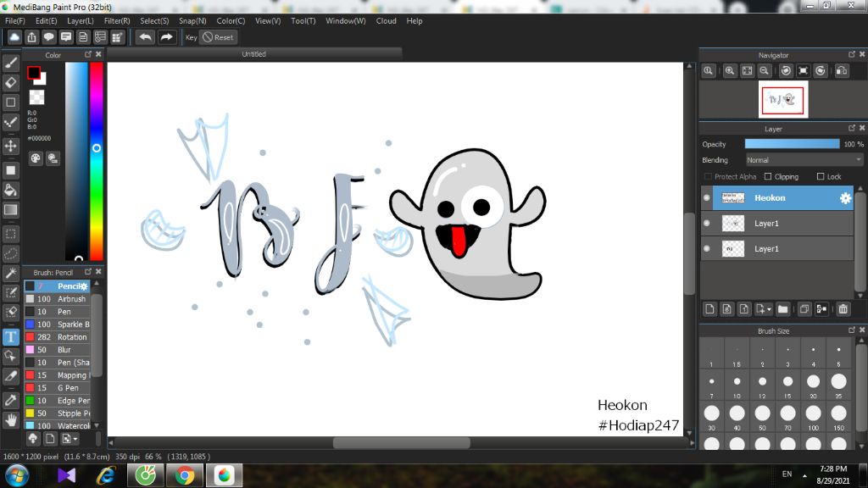Image resolution: width=868 pixels, height=488 pixels.
Task: Select the Lasso tool
Action: tap(10, 254)
